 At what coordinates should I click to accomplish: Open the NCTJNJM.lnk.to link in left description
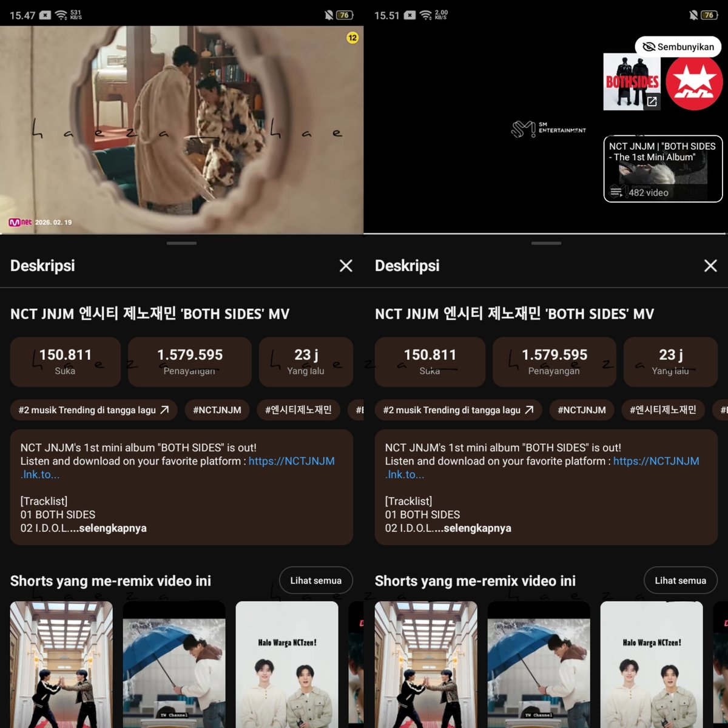pos(291,461)
